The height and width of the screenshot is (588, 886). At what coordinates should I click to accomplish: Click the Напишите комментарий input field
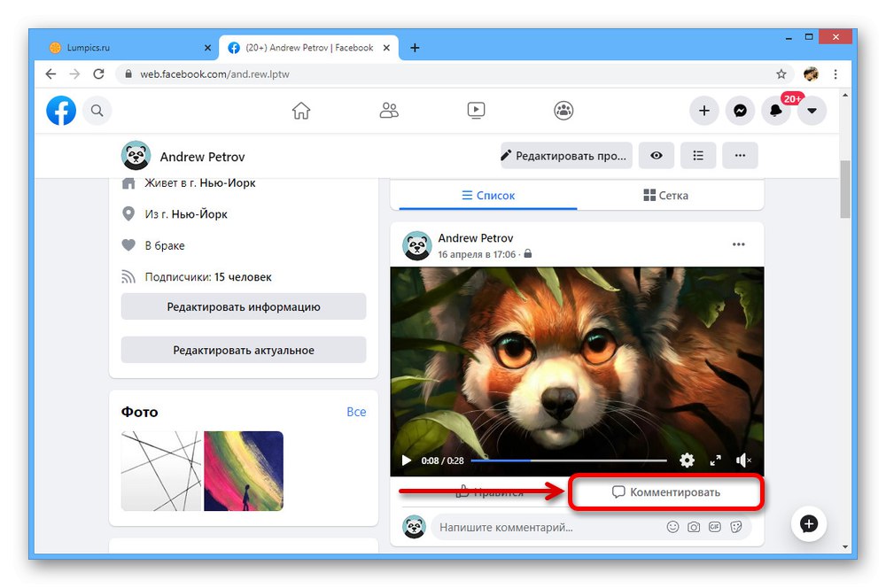548,528
